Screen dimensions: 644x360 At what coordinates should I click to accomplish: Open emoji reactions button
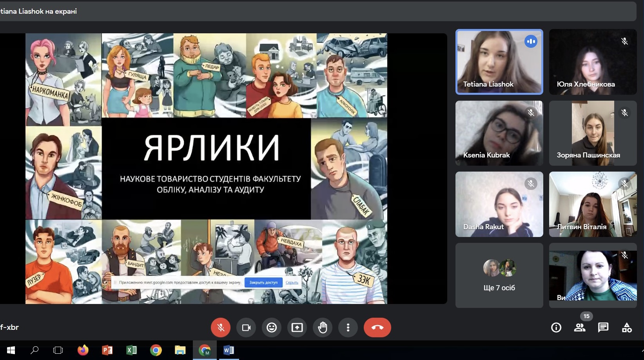pyautogui.click(x=272, y=327)
